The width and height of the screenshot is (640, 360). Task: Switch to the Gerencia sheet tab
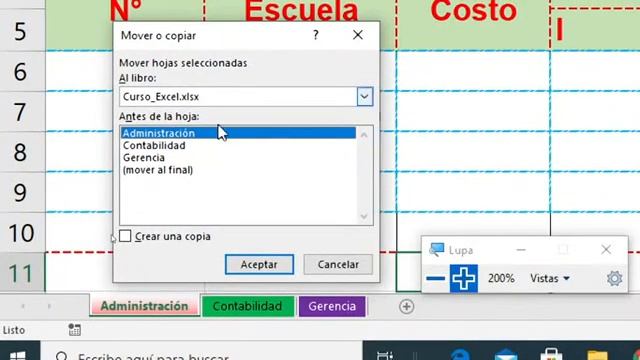(332, 306)
